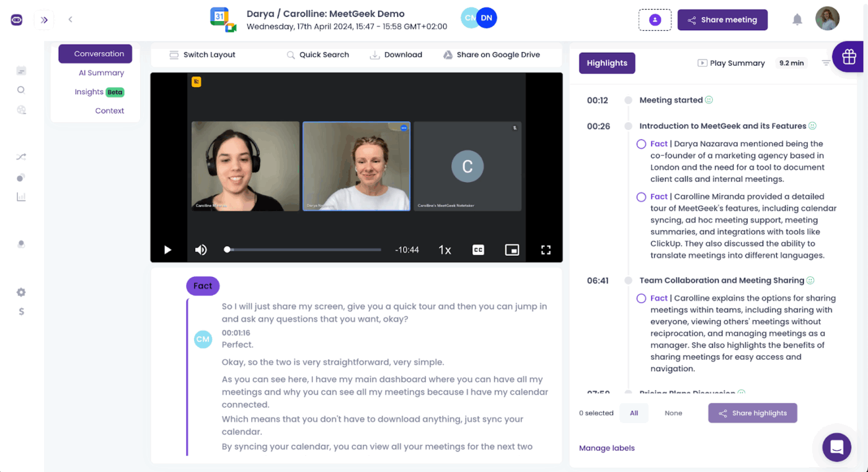Open the bar chart icon in left sidebar
The width and height of the screenshot is (868, 472).
click(x=21, y=197)
